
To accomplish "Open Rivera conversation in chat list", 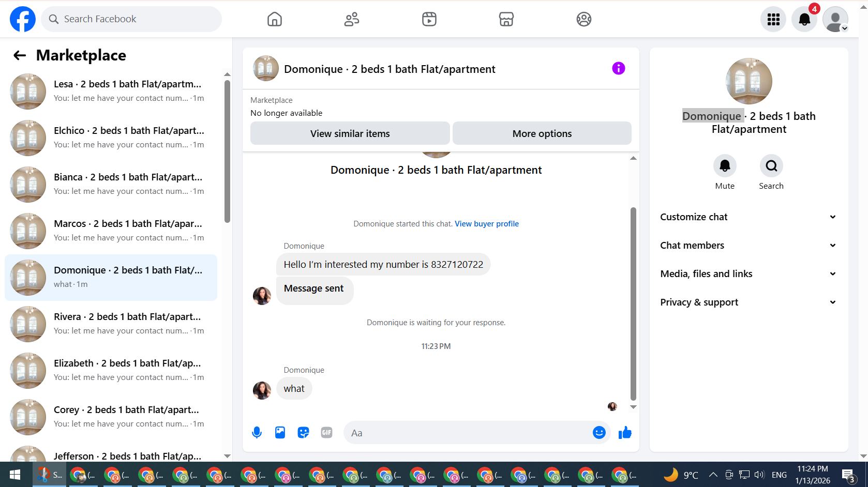I will pos(111,324).
